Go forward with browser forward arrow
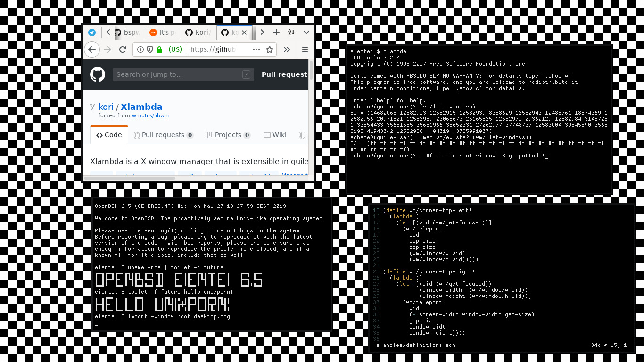 pyautogui.click(x=107, y=49)
